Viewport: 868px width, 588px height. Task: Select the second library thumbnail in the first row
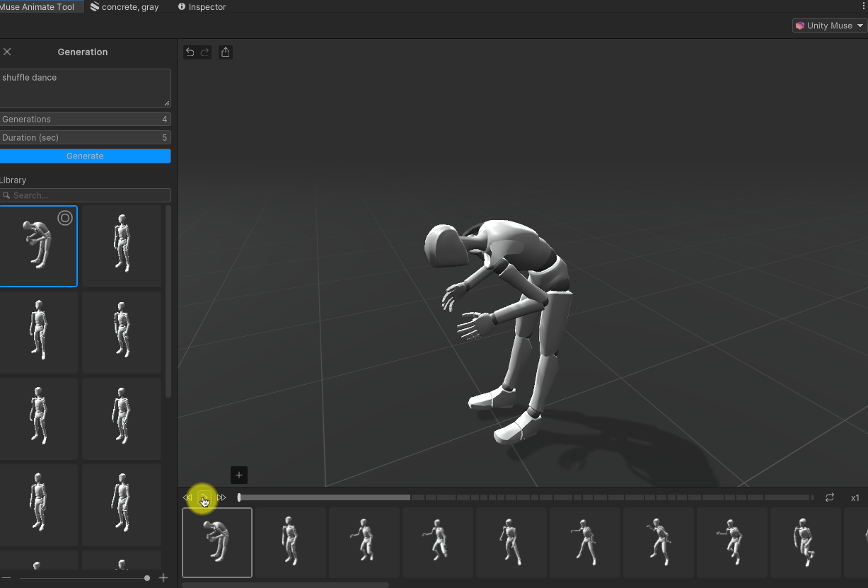[x=122, y=246]
